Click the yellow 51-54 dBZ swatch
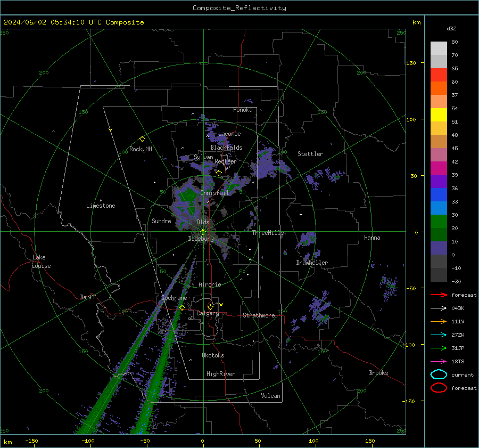Viewport: 479px width, 448px height. pos(439,115)
